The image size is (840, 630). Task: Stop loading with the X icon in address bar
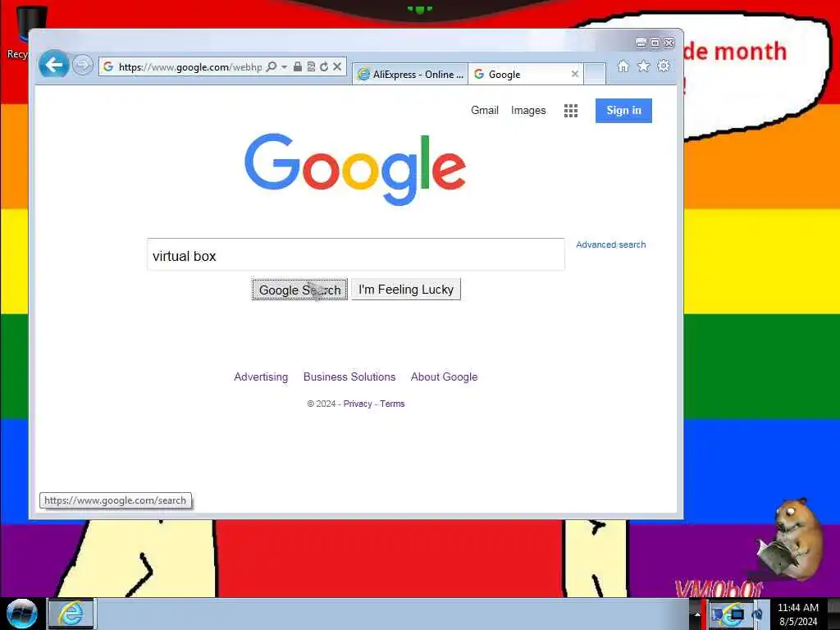coord(337,66)
